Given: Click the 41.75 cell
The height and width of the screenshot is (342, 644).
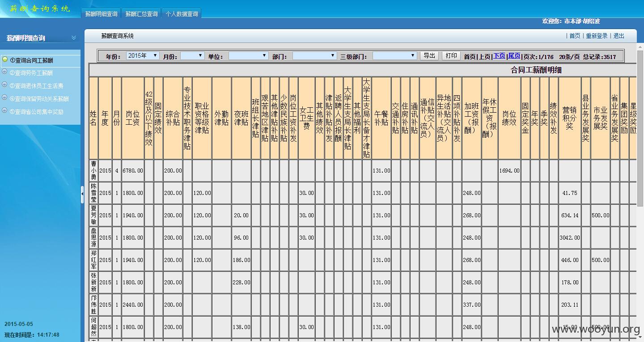Looking at the screenshot, I should (570, 193).
